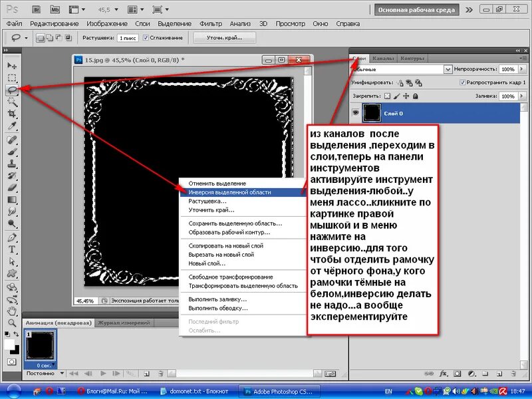This screenshot has height=399, width=532.
Task: Choose subtract from selection mode
Action: pos(59,38)
